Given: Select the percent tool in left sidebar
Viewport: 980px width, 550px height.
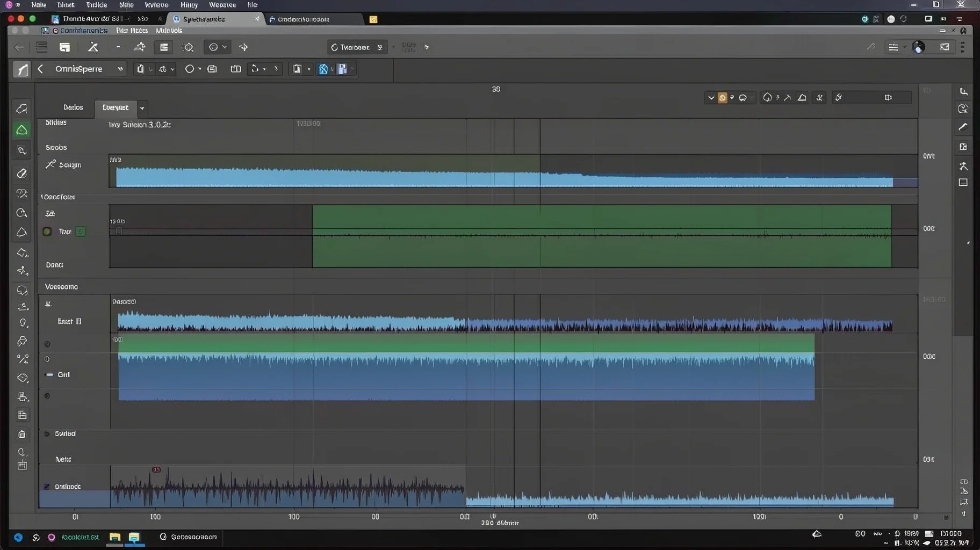Looking at the screenshot, I should coord(23,359).
